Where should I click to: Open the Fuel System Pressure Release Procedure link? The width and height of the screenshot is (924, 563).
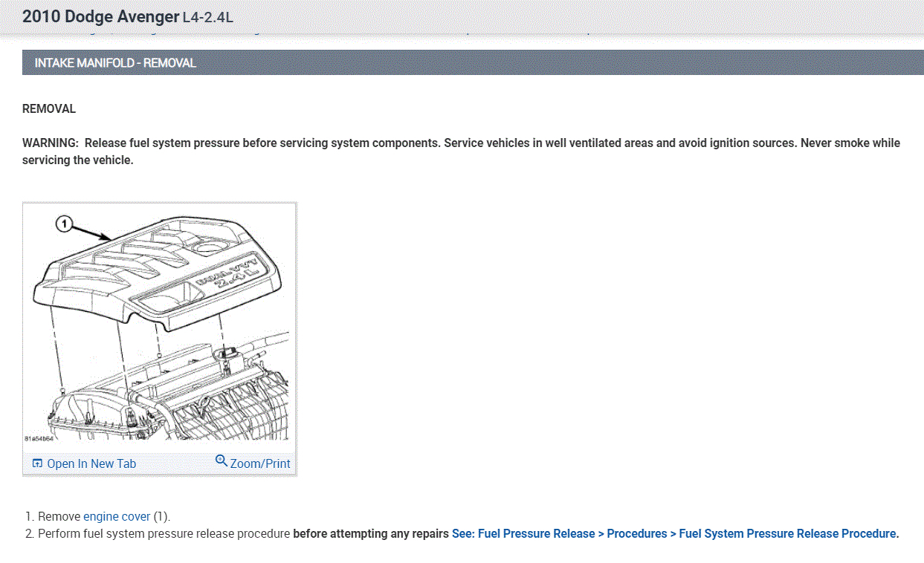[675, 533]
